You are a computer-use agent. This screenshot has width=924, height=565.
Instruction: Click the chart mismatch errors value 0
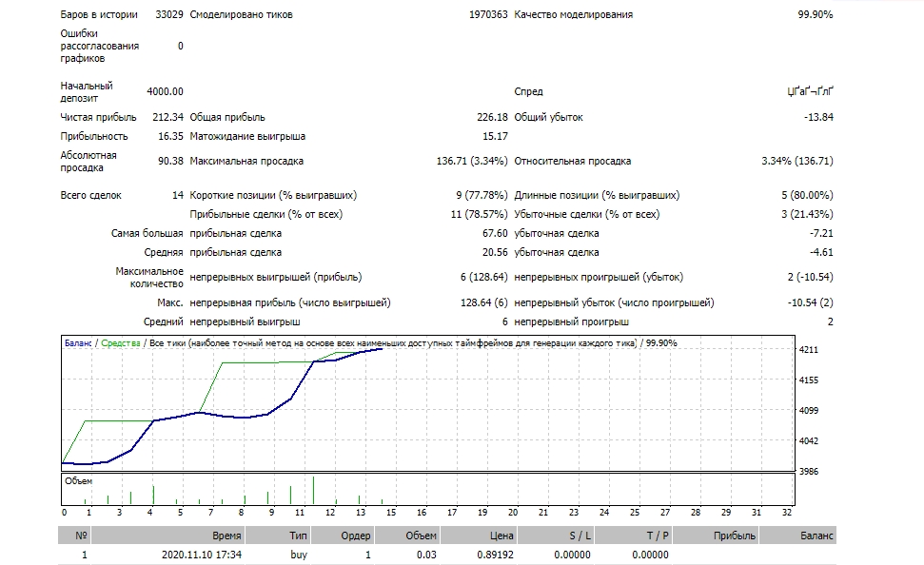click(x=180, y=46)
